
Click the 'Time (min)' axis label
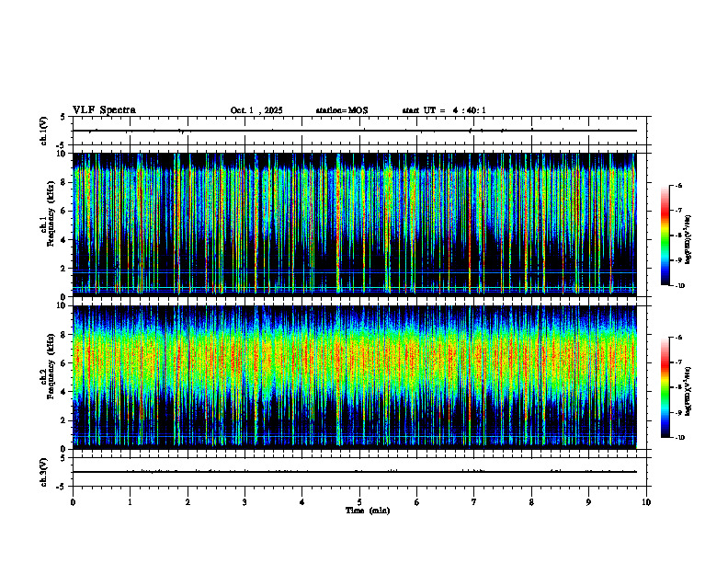(368, 511)
